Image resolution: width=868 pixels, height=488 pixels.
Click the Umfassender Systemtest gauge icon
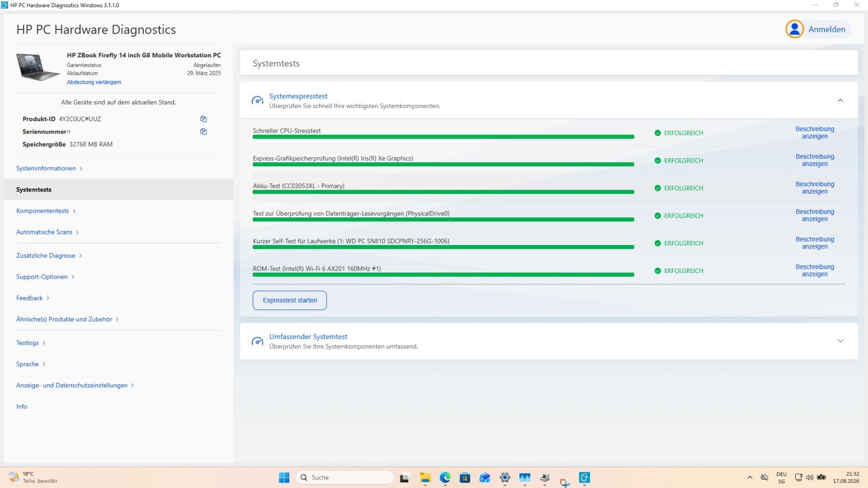[258, 341]
